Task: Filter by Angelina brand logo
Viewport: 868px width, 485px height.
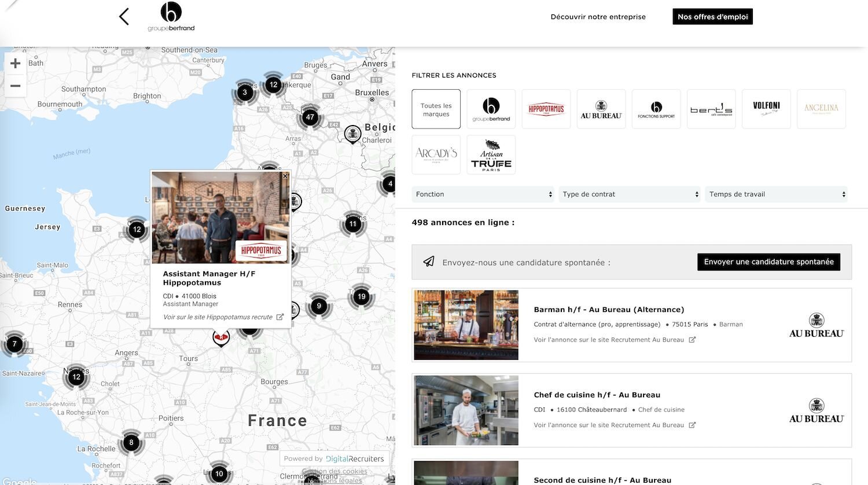Action: tap(821, 109)
